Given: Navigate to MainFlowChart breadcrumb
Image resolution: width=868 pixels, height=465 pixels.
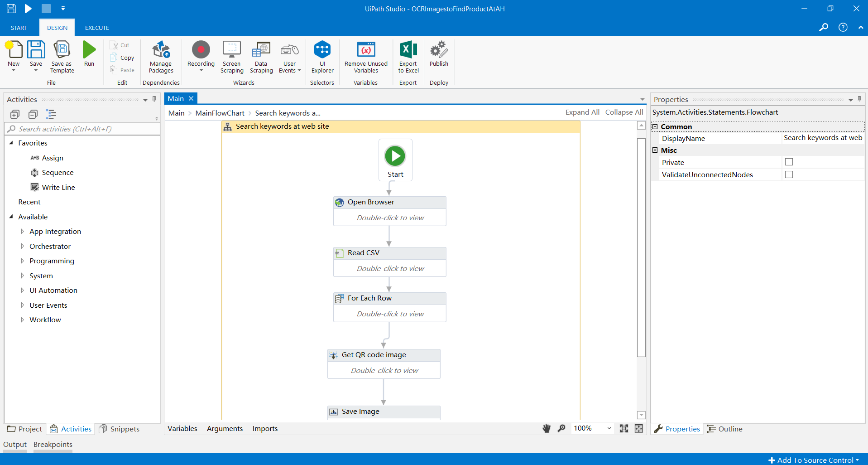Looking at the screenshot, I should click(220, 113).
